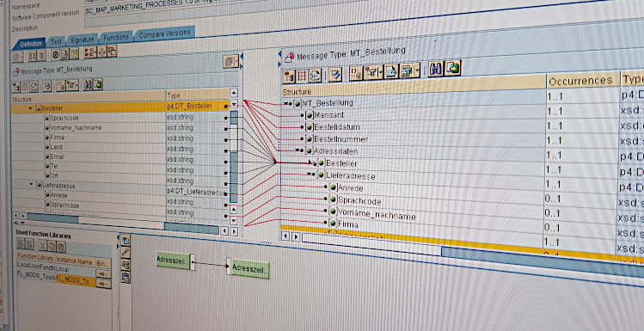The width and height of the screenshot is (644, 331).
Task: Click the left scroll arrow under target structure
Action: tap(285, 236)
